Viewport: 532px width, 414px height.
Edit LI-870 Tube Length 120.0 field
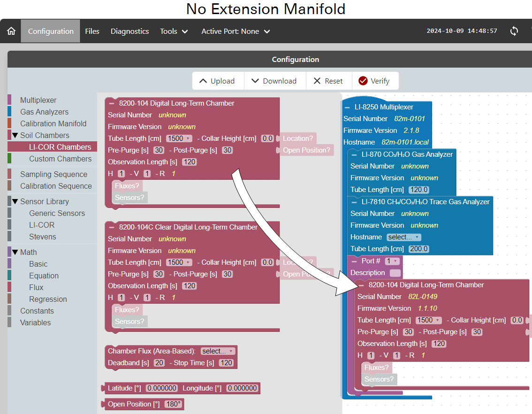(418, 190)
